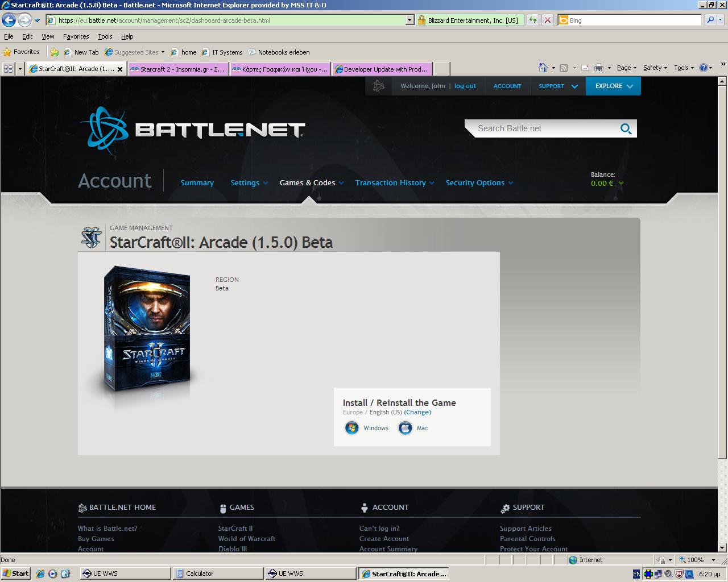
Task: Open a new blank tab button
Action: point(442,69)
